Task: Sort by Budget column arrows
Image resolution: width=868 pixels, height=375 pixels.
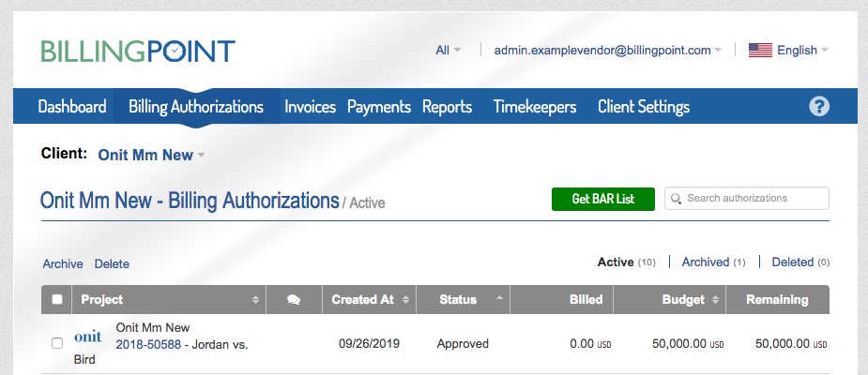Action: pyautogui.click(x=715, y=300)
